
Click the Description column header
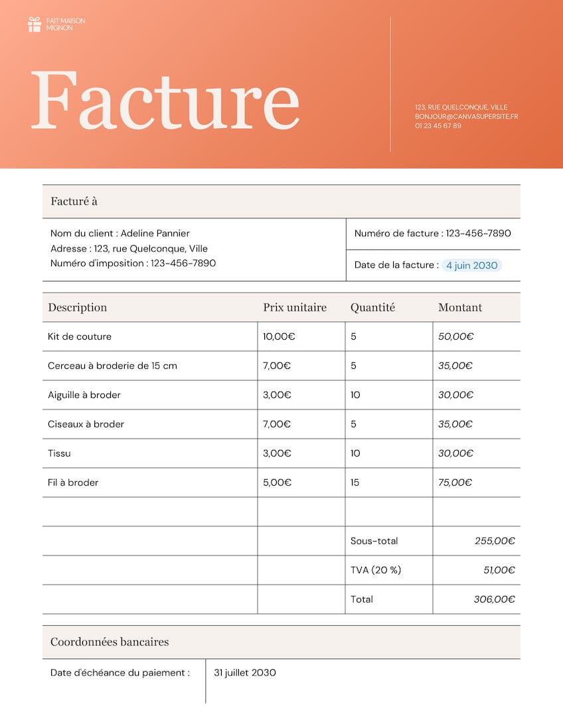pyautogui.click(x=78, y=307)
